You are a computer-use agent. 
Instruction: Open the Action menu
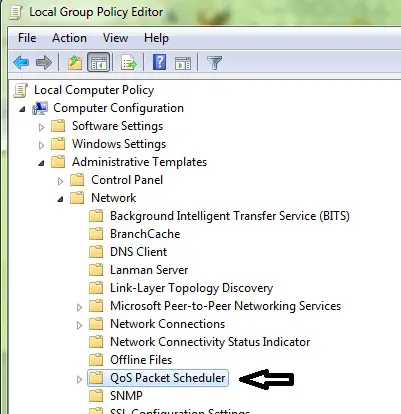coord(69,38)
